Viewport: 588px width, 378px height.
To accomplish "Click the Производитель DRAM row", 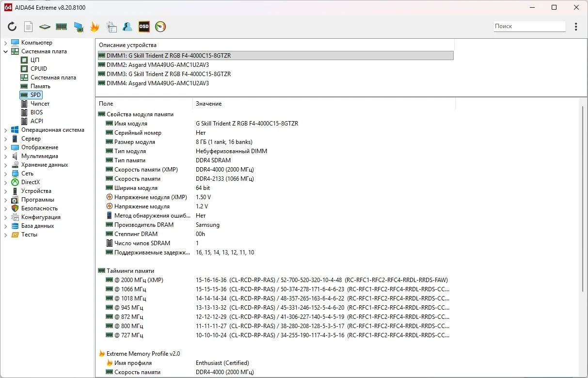I will point(275,225).
